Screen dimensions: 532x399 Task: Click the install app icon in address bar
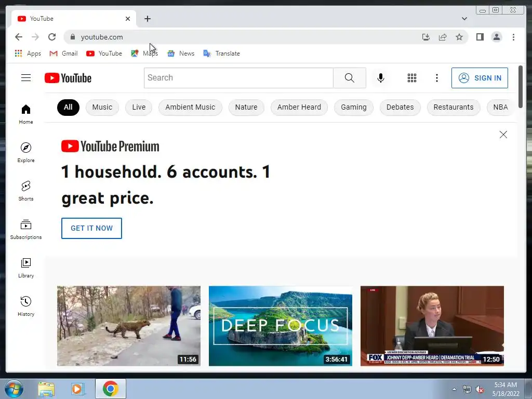pyautogui.click(x=426, y=37)
